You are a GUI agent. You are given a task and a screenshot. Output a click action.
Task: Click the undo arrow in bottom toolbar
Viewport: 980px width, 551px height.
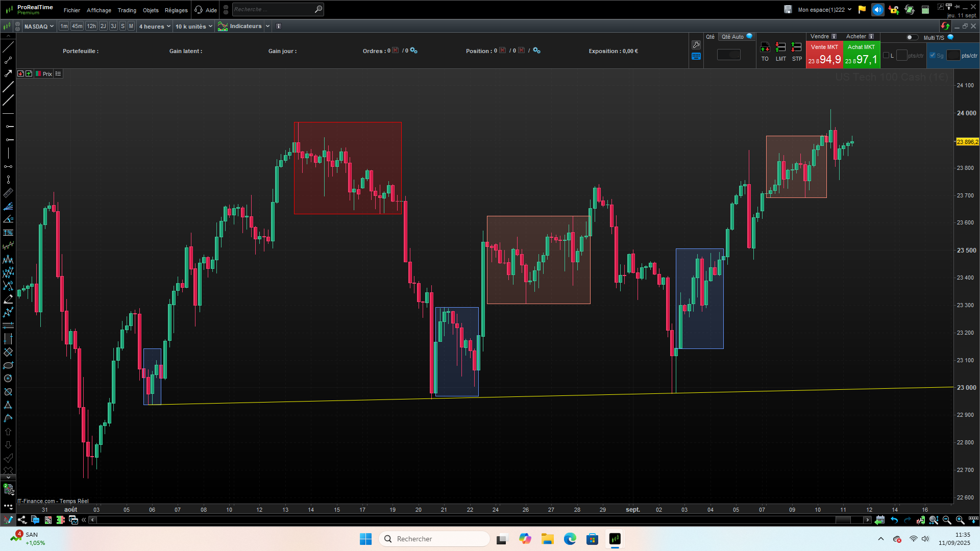click(x=894, y=520)
